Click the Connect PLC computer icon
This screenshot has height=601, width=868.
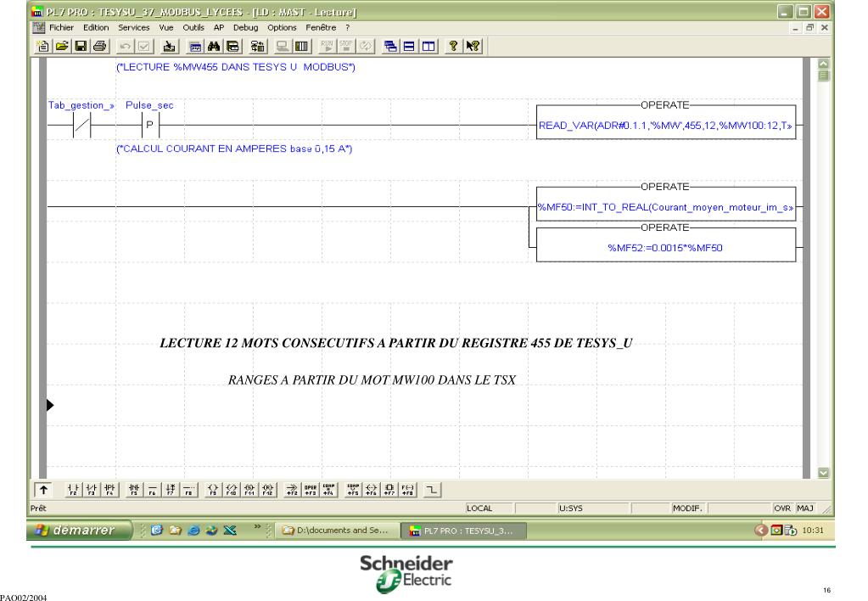[x=283, y=47]
